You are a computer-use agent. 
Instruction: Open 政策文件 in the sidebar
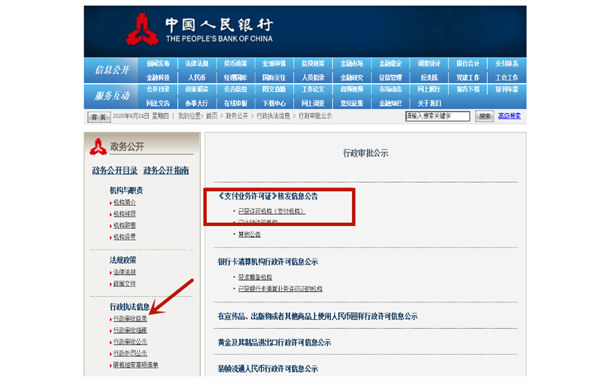point(124,283)
